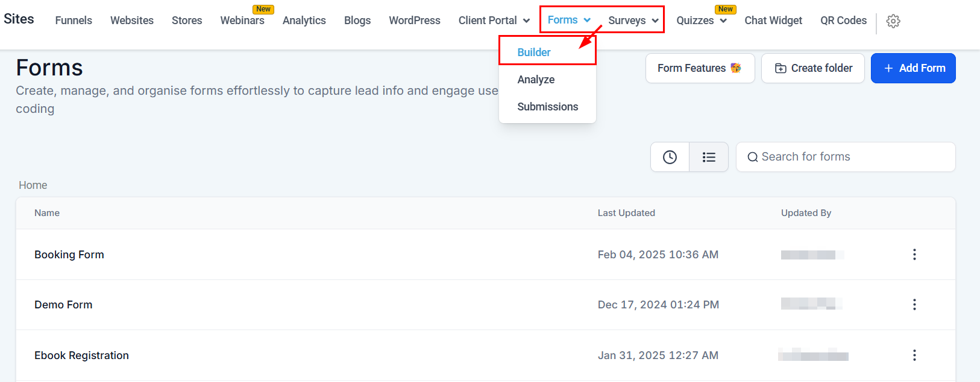Choose Submissions in the dropdown menu
Screen dimensions: 980x382
[x=547, y=107]
